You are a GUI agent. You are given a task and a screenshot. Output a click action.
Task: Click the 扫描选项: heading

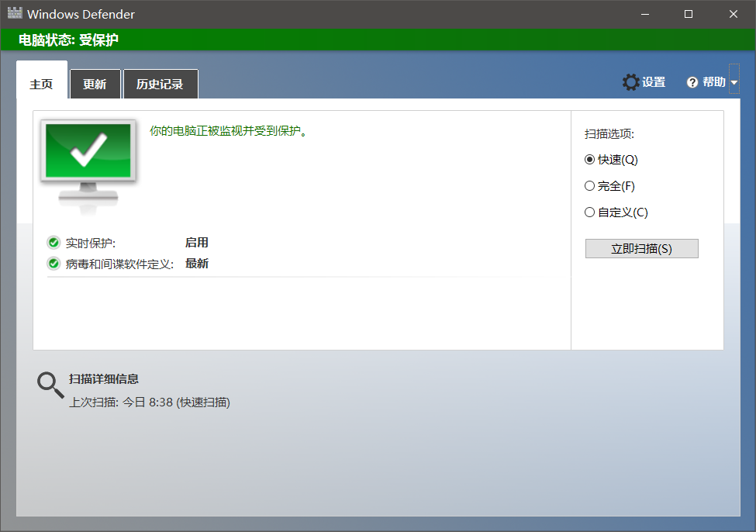click(x=609, y=134)
